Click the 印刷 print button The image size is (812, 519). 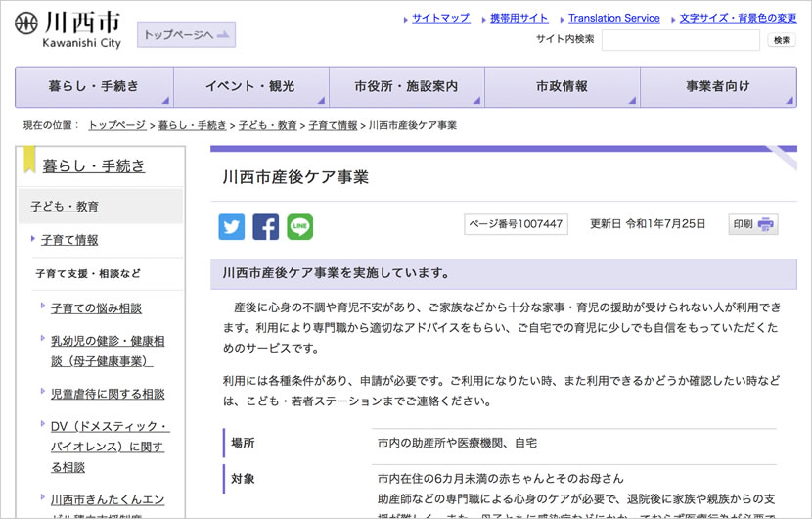click(x=753, y=224)
